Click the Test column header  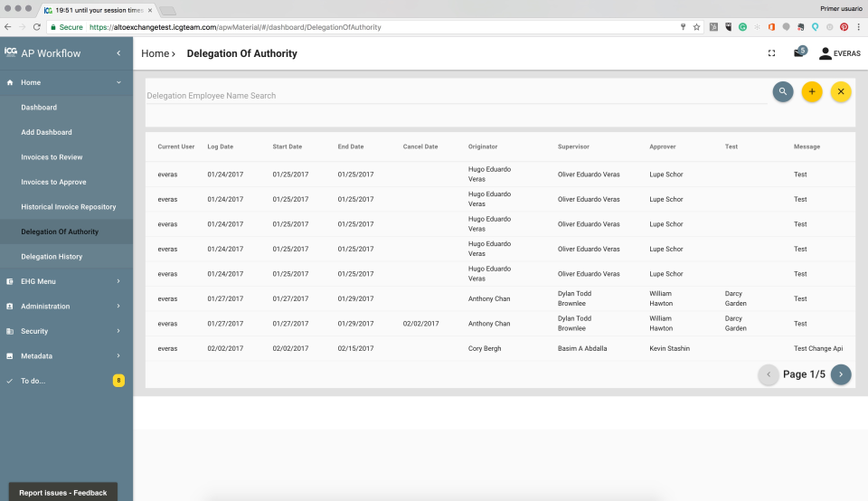tap(731, 147)
